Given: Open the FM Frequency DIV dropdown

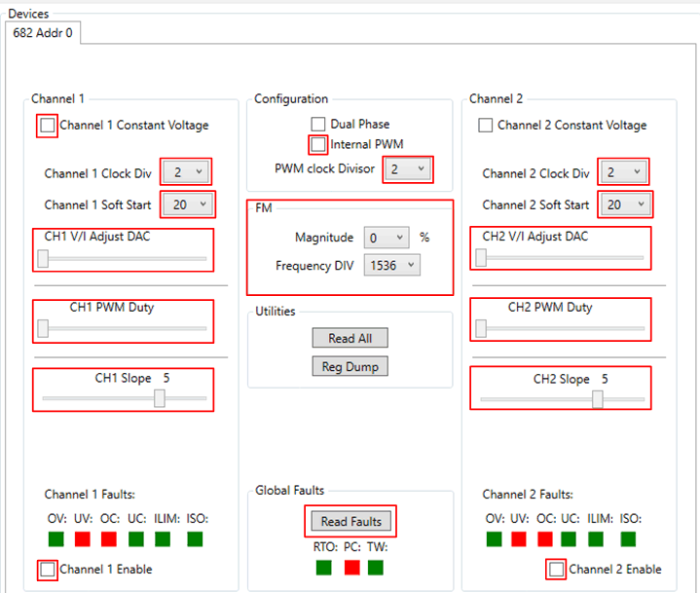Looking at the screenshot, I should 391,265.
